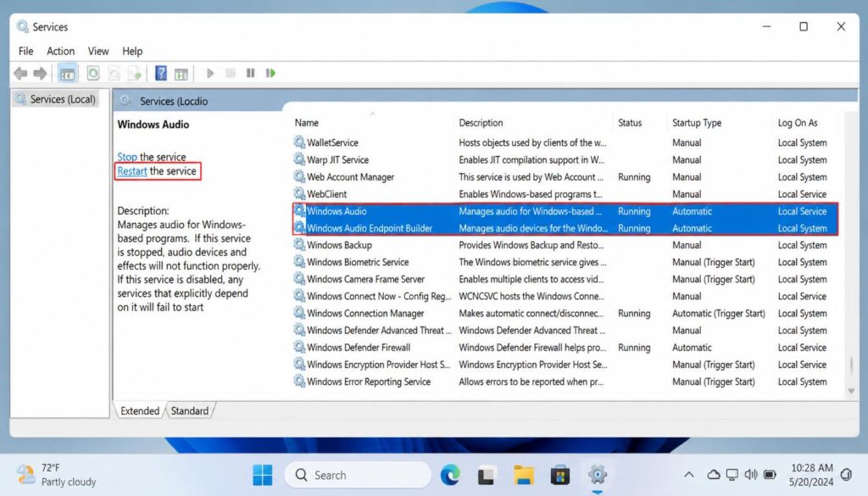
Task: Click the gear icon beside WalletService
Action: [299, 142]
